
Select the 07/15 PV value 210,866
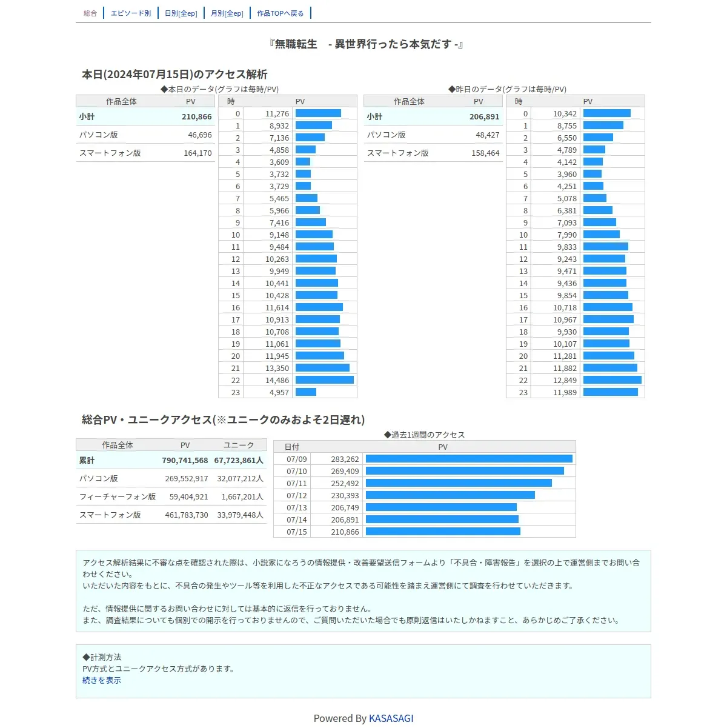pos(345,532)
